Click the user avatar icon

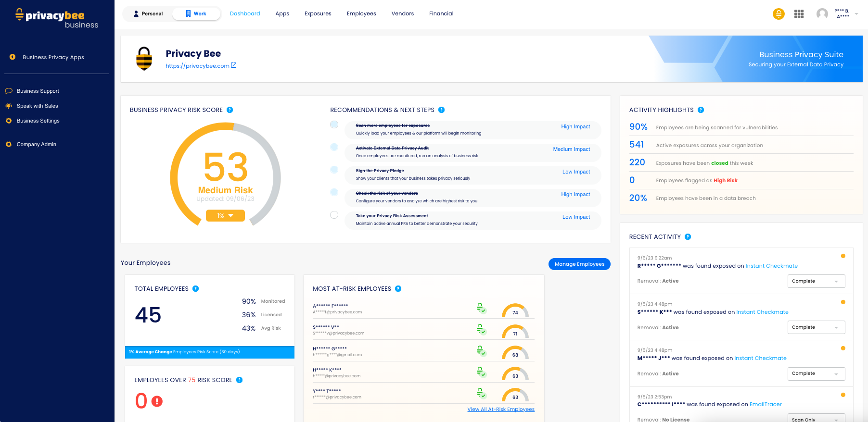pyautogui.click(x=822, y=14)
